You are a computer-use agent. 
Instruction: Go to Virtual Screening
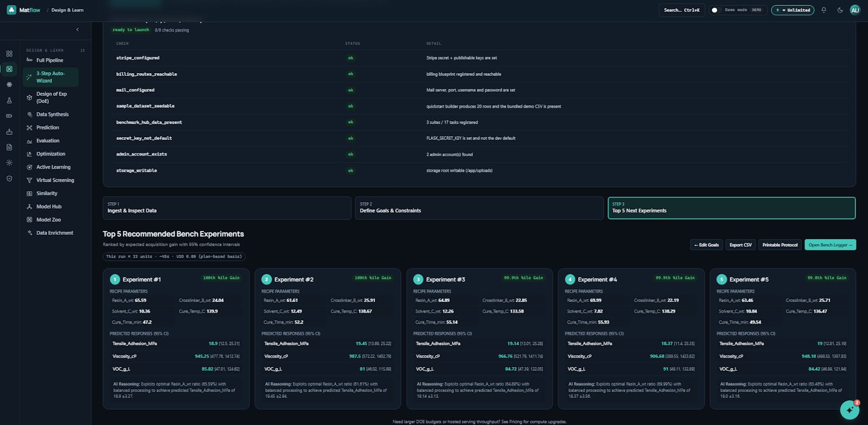pyautogui.click(x=50, y=180)
